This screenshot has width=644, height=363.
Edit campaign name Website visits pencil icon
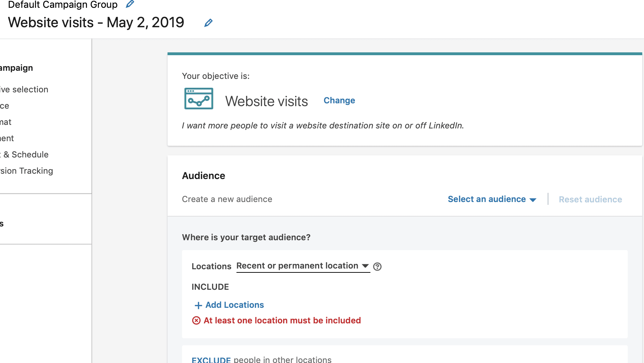point(209,23)
